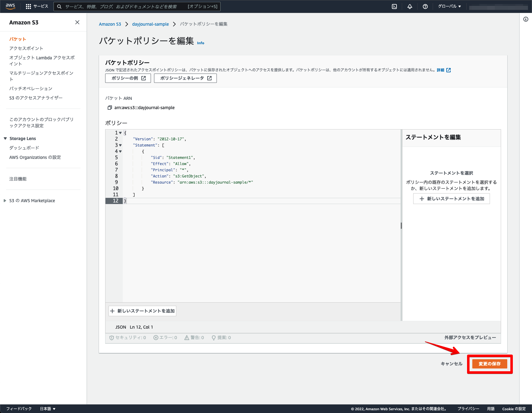Open the help question mark icon
Viewport: 532px width, 413px height.
click(x=425, y=6)
